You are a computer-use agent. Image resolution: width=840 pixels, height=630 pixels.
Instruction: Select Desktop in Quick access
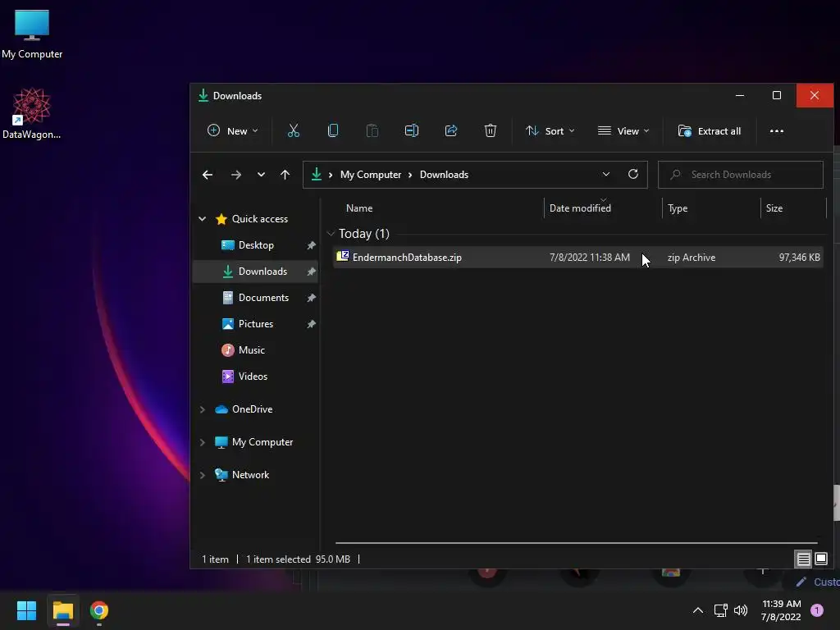pyautogui.click(x=256, y=245)
